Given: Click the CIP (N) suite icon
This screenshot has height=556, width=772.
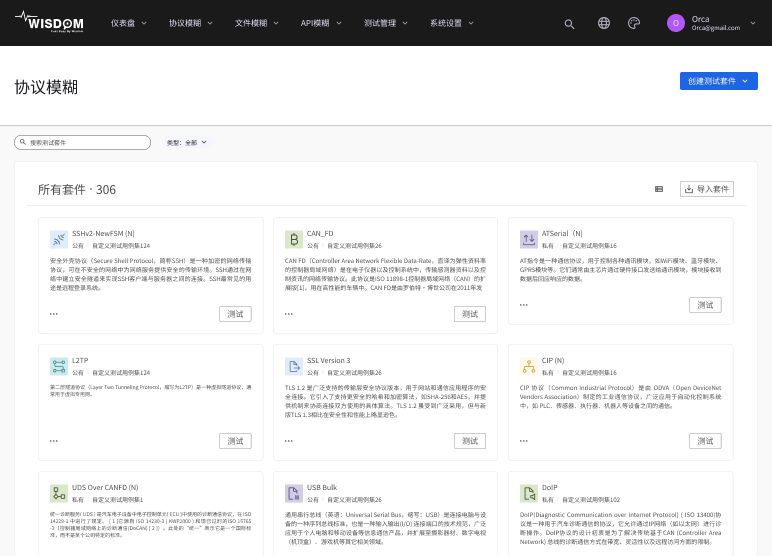Looking at the screenshot, I should (529, 366).
